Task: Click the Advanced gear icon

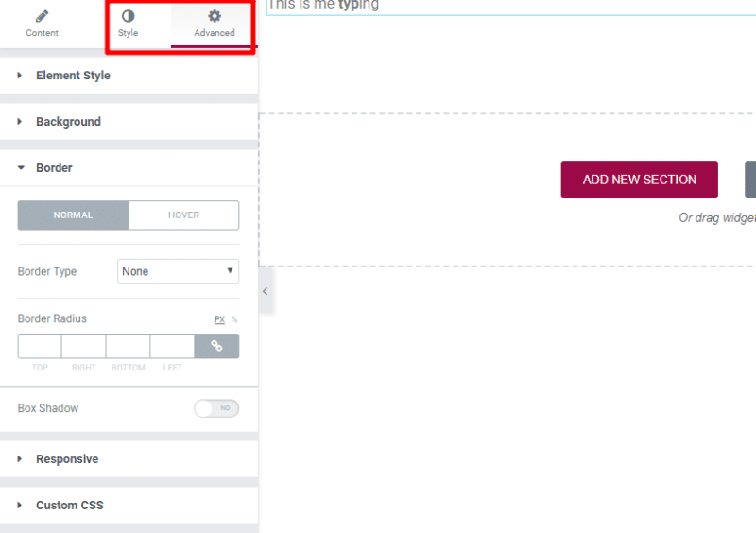Action: coord(215,16)
